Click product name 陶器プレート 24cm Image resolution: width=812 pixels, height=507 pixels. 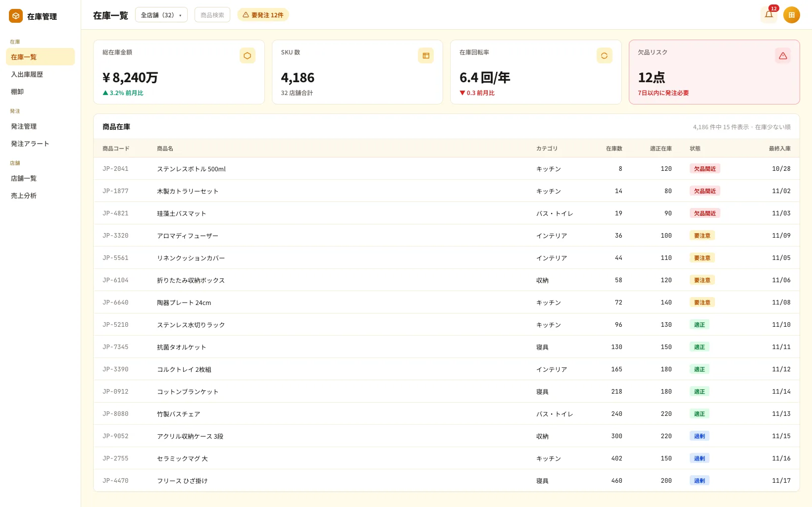point(184,303)
